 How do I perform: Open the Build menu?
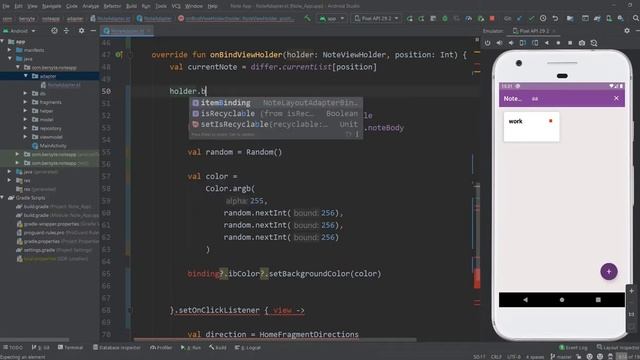131,6
